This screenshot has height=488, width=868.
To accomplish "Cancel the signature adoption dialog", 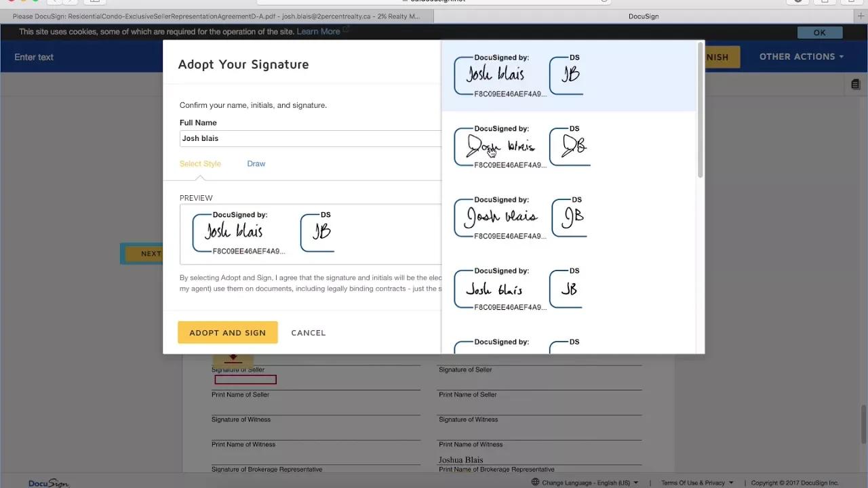I will coord(309,332).
